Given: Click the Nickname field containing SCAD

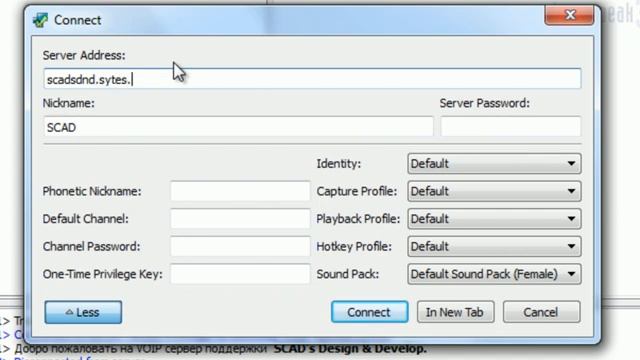Looking at the screenshot, I should point(238,127).
